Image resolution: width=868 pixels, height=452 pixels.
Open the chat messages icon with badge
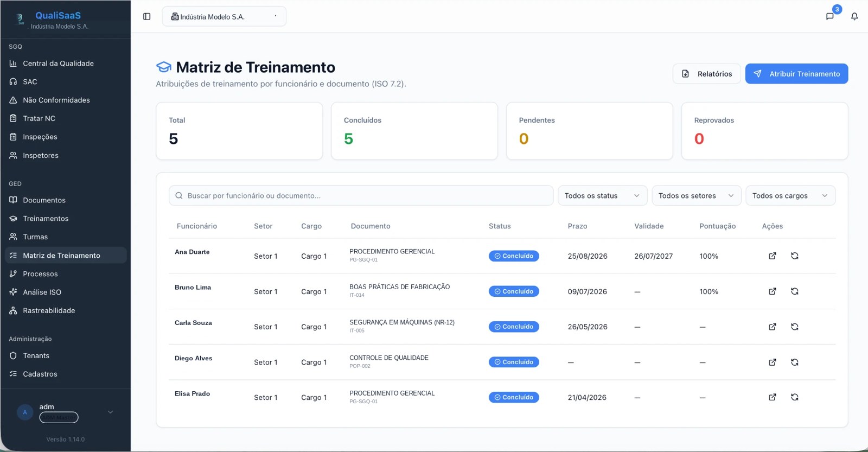click(830, 16)
